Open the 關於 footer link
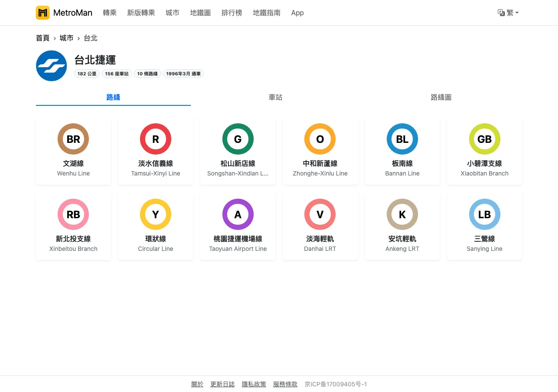Screen dimensions: 558x392 (197, 384)
